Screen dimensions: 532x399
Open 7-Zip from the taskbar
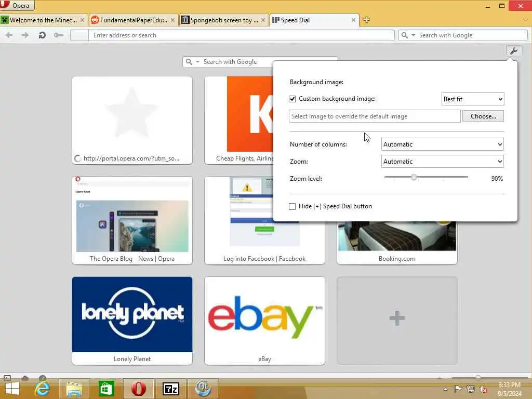click(170, 389)
